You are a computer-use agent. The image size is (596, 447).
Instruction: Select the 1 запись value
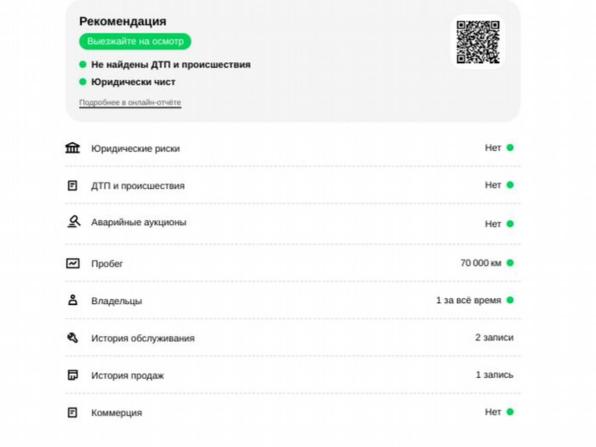pos(495,375)
